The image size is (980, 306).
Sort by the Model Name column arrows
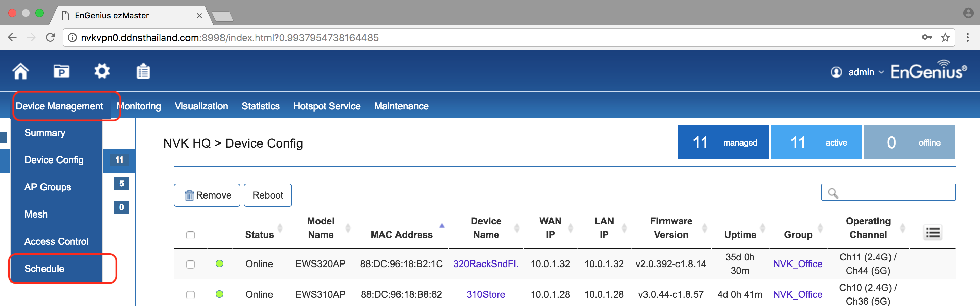point(348,228)
